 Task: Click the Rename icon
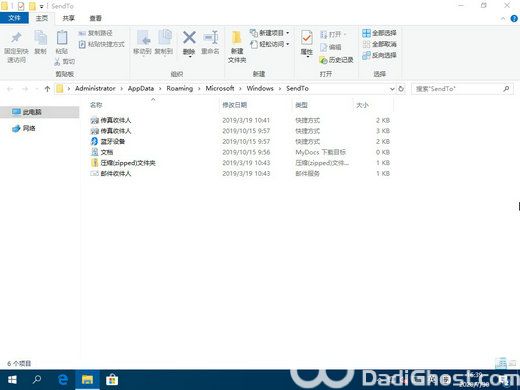click(x=211, y=37)
